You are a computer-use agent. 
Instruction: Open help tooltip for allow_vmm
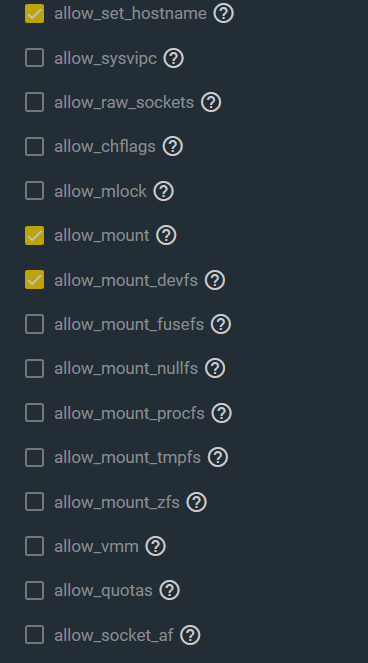[x=155, y=546]
